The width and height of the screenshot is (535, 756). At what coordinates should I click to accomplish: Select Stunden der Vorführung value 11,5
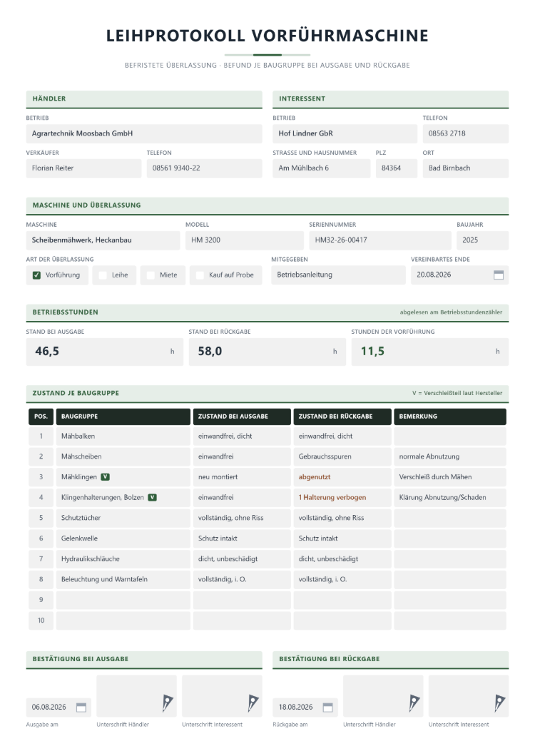tap(430, 352)
